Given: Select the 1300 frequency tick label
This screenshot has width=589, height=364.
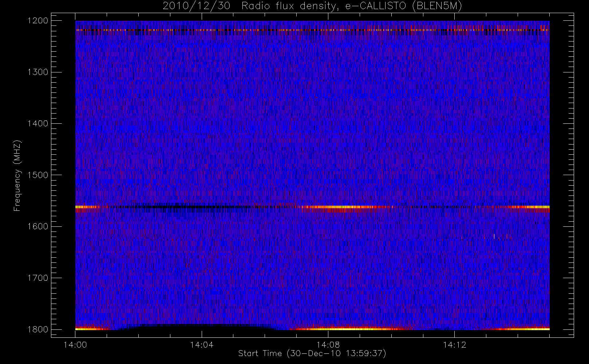Looking at the screenshot, I should coord(38,72).
